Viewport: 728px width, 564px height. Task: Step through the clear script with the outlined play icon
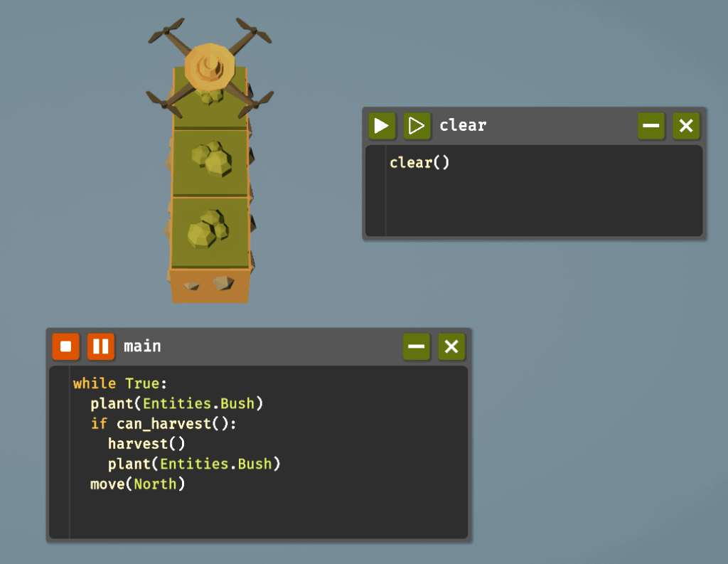point(417,127)
